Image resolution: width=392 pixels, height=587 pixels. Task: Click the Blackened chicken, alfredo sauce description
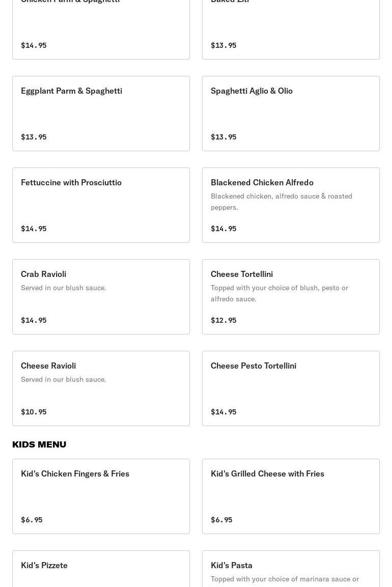coord(281,202)
